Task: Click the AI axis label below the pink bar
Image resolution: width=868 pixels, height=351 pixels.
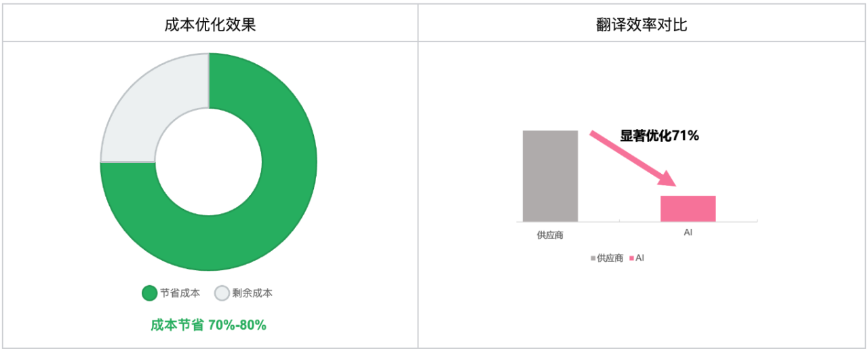Action: click(688, 232)
